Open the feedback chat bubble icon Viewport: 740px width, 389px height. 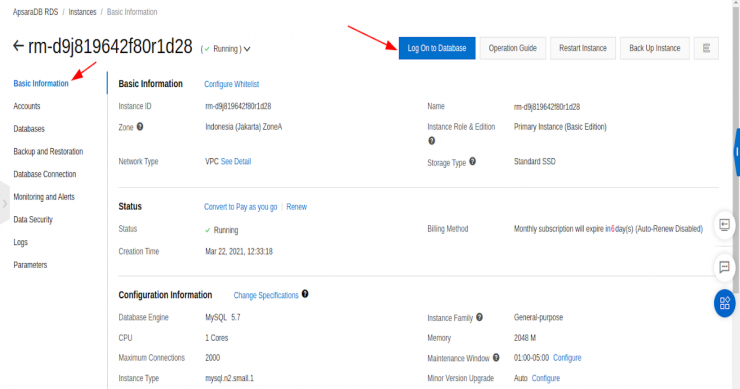click(724, 267)
